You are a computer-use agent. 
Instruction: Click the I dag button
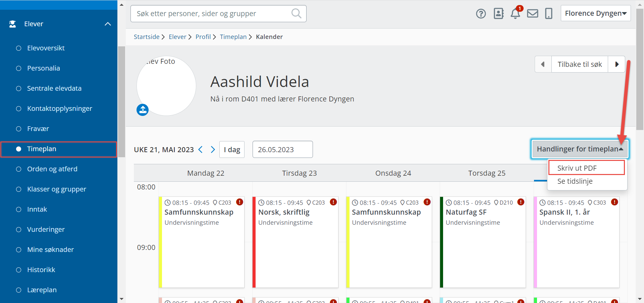coord(232,149)
